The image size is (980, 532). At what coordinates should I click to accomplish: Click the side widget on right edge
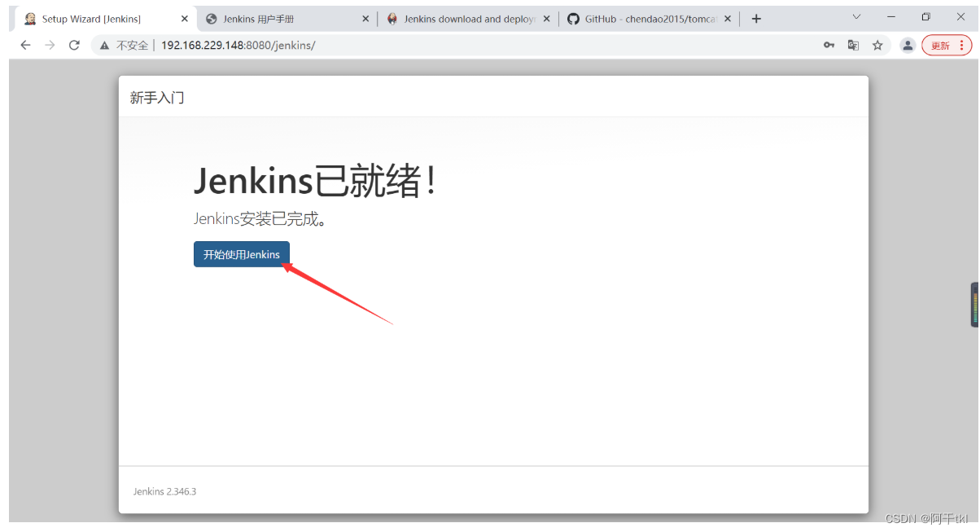tap(974, 305)
